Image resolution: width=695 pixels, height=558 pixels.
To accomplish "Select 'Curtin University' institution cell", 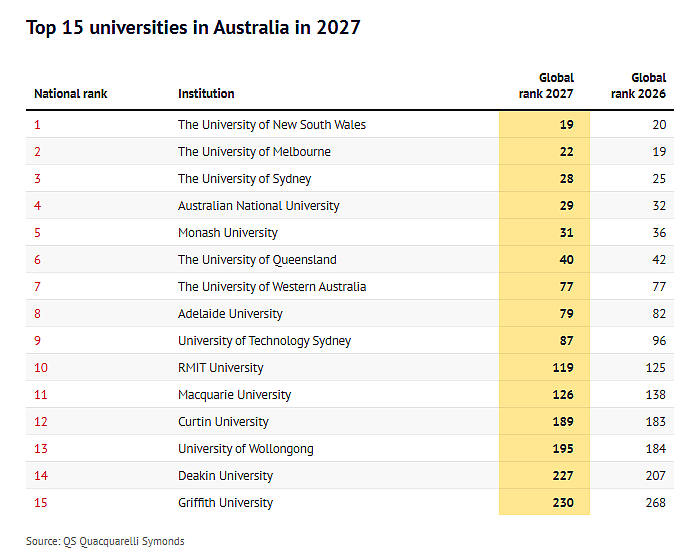I will (x=223, y=422).
